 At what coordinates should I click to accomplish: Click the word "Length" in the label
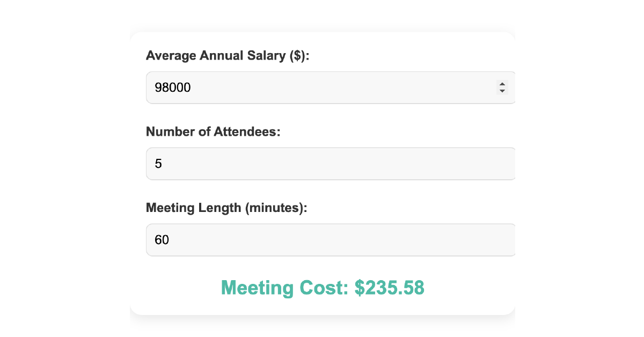(220, 208)
